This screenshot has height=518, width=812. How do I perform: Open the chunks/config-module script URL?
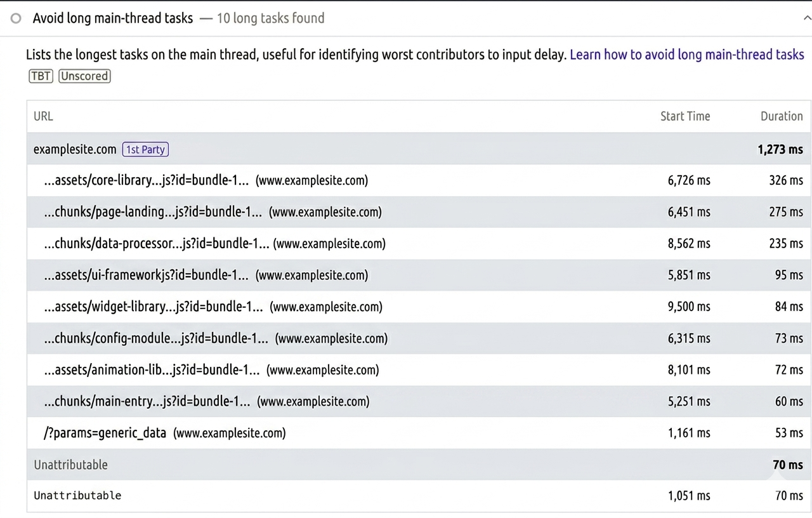coord(155,338)
